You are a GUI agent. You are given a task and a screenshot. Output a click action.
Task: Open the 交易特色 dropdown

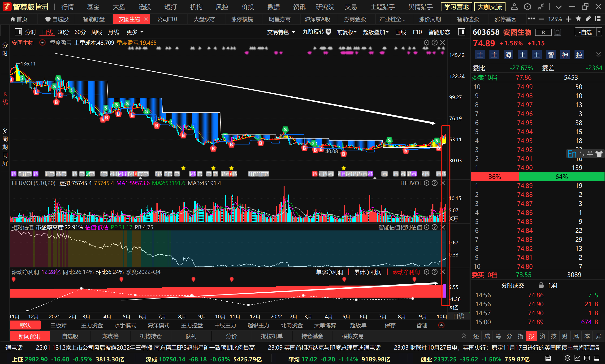281,32
